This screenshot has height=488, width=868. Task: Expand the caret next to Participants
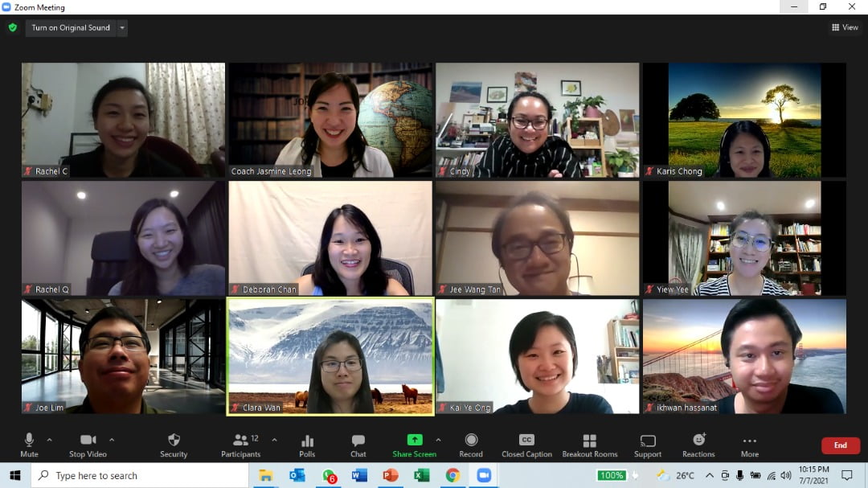(275, 440)
